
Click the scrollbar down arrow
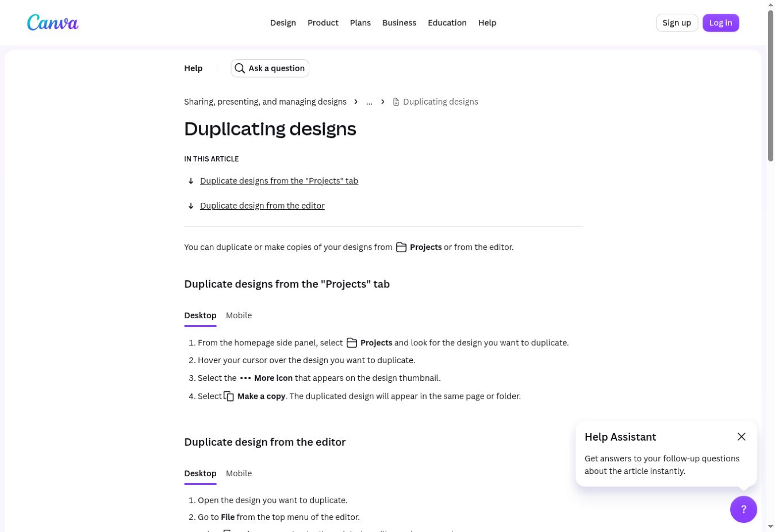[x=770, y=526]
